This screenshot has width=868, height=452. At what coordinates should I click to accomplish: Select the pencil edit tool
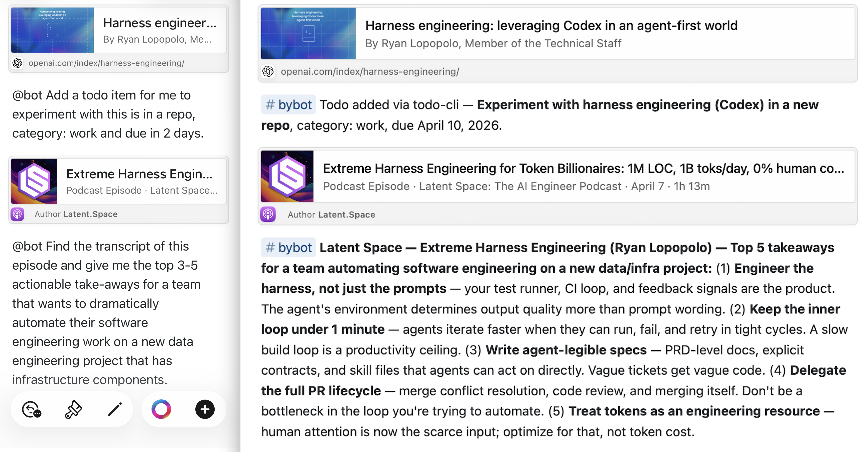pyautogui.click(x=114, y=409)
